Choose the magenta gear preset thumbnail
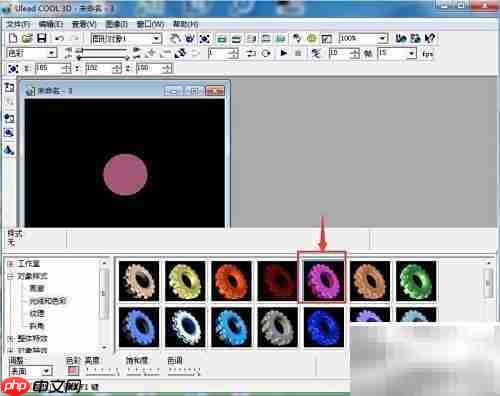 coord(323,281)
